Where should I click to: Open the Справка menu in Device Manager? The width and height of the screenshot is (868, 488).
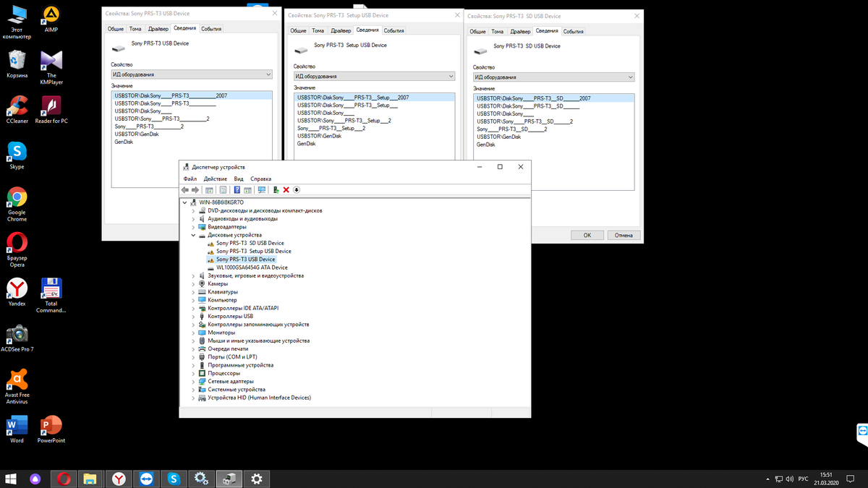260,179
